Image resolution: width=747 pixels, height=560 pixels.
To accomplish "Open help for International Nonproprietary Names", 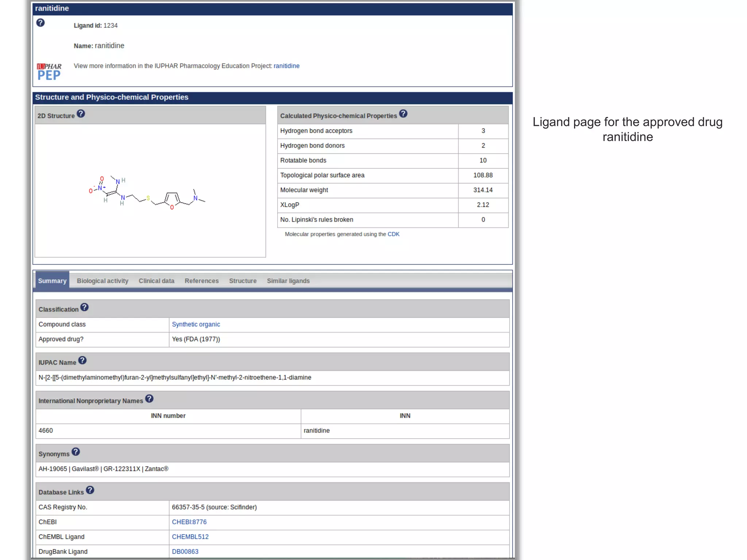I will click(149, 399).
